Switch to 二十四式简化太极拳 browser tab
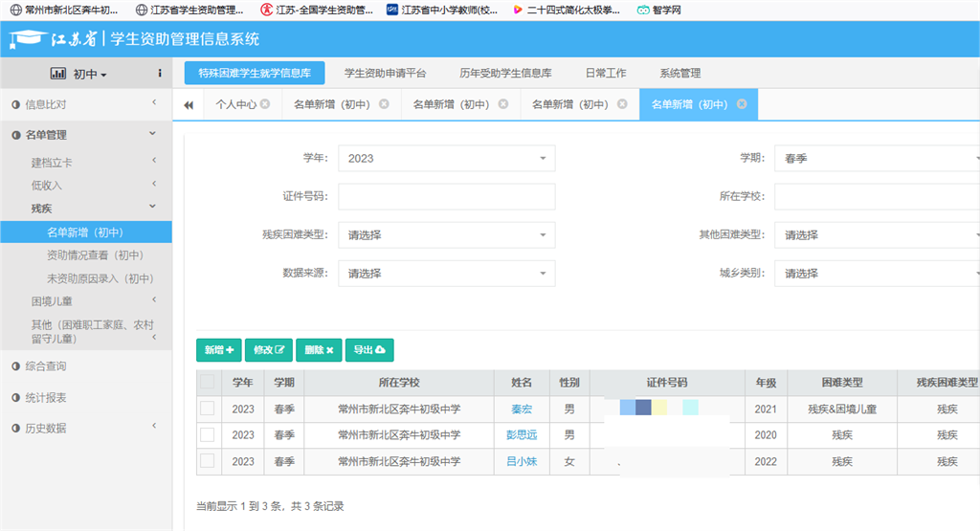Viewport: 980px width, 531px height. click(x=567, y=10)
